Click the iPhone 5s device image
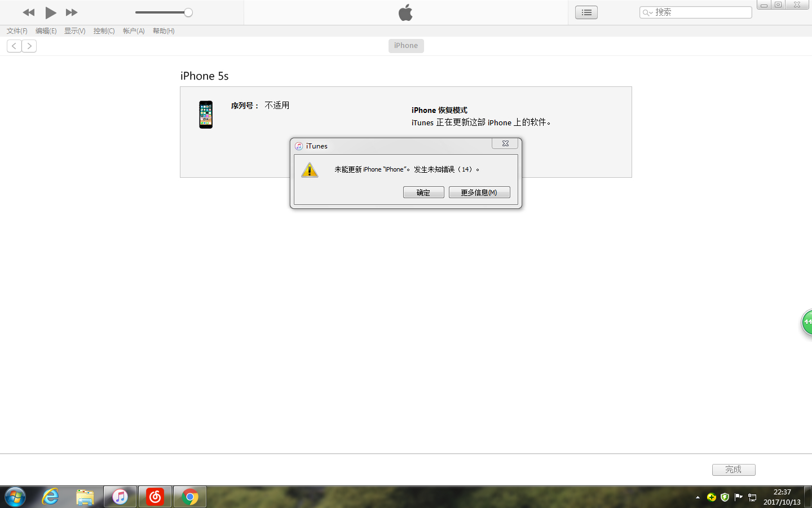This screenshot has width=812, height=508. [x=206, y=115]
